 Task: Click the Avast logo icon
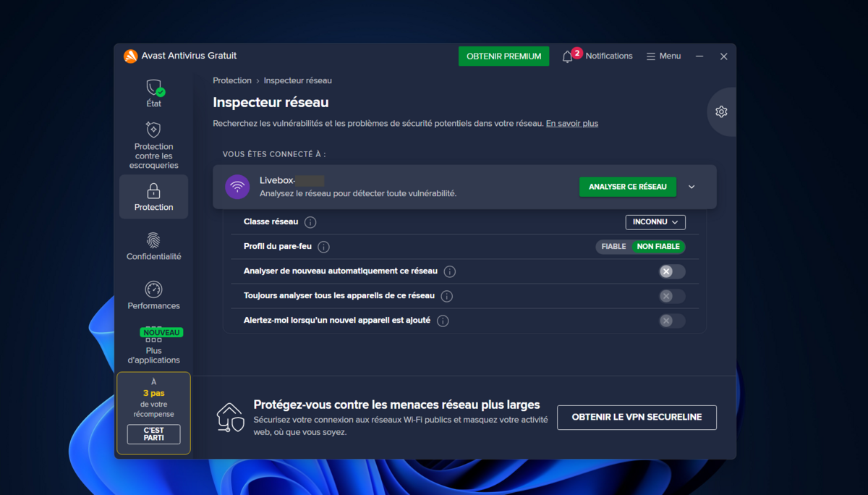131,56
